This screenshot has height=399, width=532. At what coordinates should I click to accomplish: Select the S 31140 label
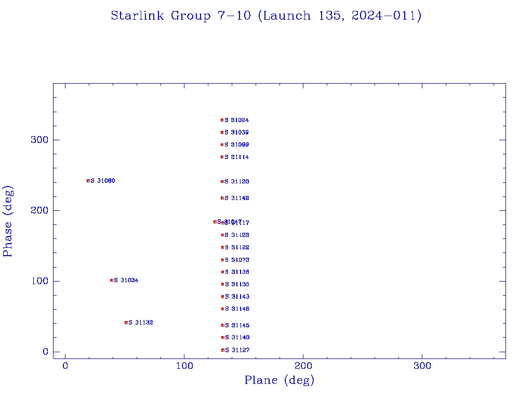point(237,338)
